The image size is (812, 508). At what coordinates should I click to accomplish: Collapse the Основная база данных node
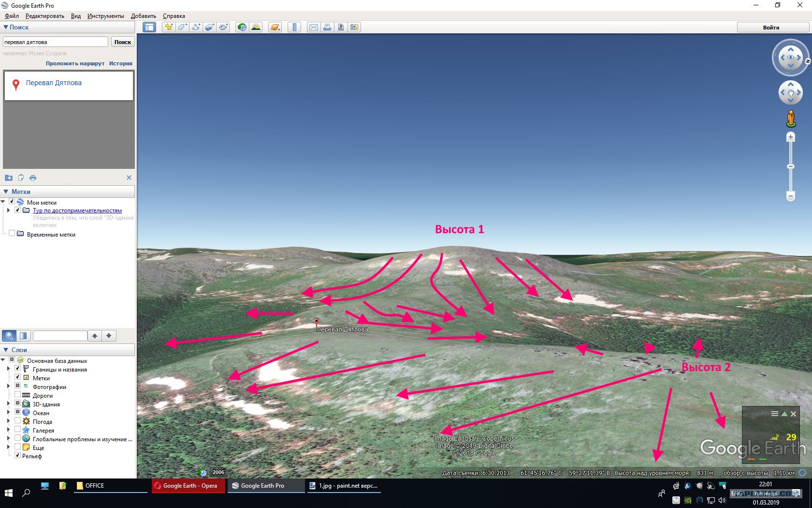click(x=3, y=360)
